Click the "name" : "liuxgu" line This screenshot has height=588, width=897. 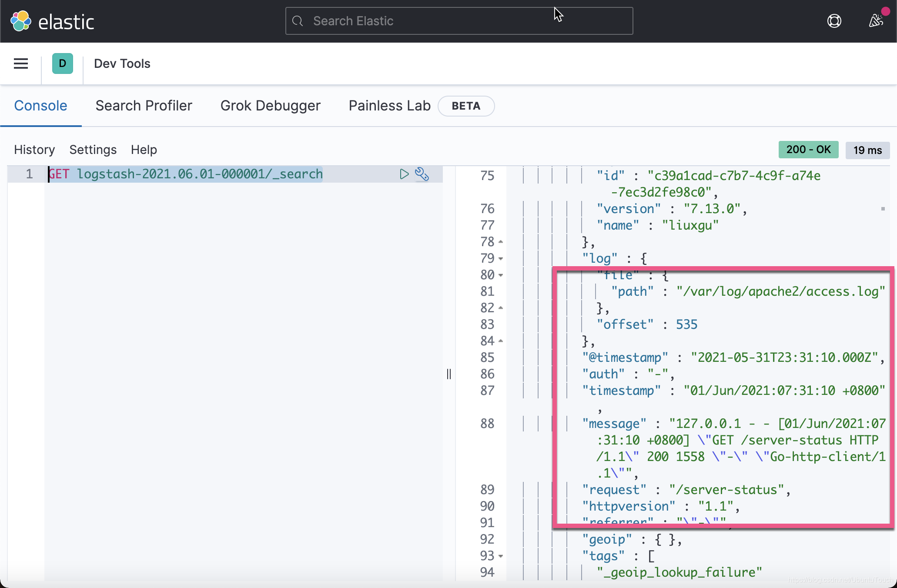(x=657, y=225)
